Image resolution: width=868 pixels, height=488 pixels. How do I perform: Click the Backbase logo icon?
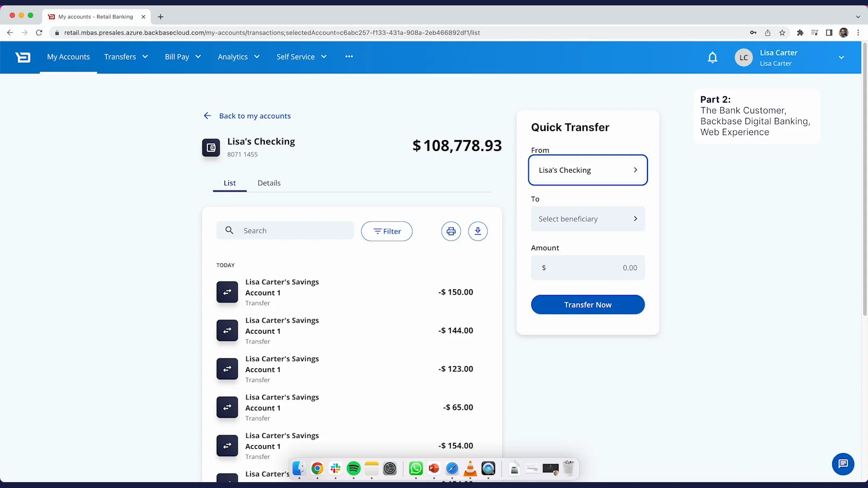pyautogui.click(x=23, y=57)
